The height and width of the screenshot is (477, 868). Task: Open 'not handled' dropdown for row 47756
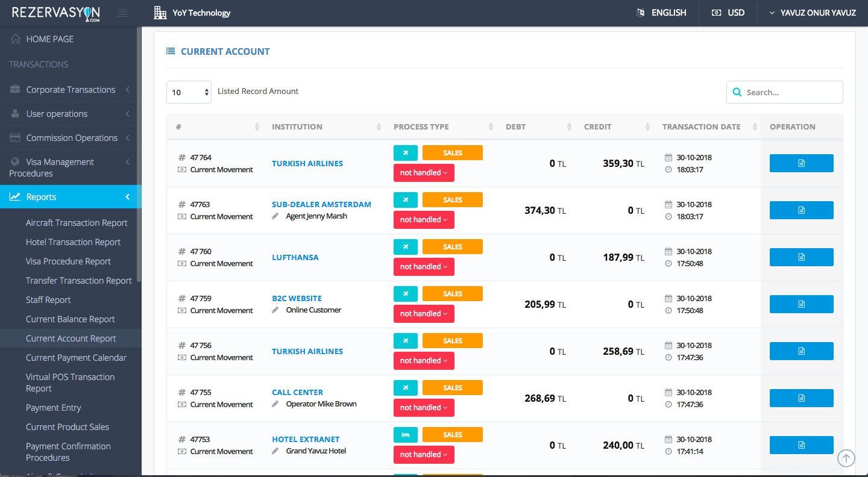coord(424,361)
